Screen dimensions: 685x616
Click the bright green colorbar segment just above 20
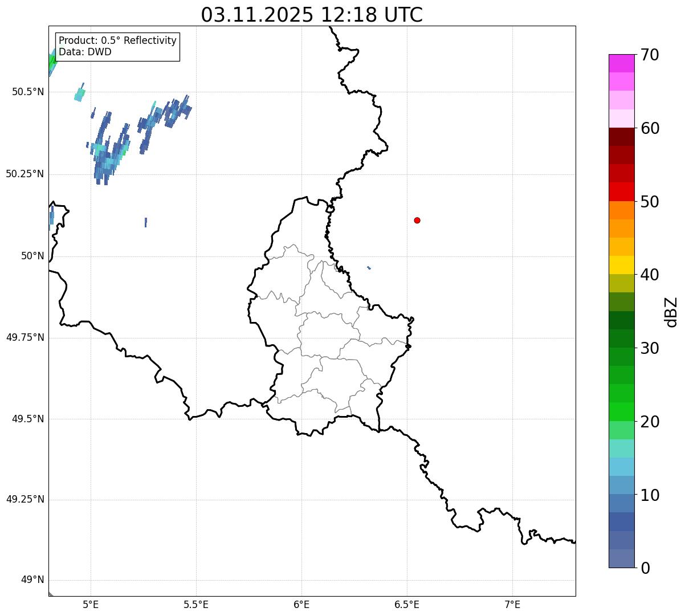(621, 412)
